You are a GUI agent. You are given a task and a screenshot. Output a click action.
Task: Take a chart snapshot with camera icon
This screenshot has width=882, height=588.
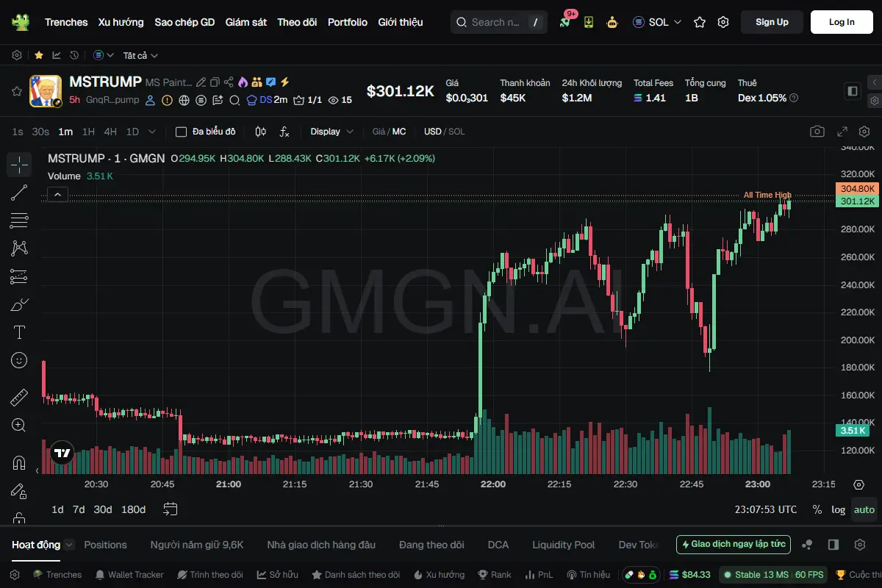coord(817,132)
